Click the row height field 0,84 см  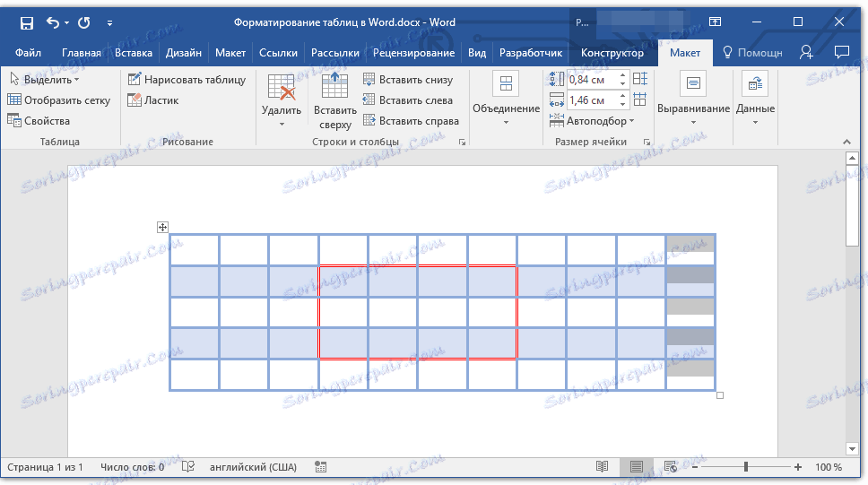click(x=591, y=80)
